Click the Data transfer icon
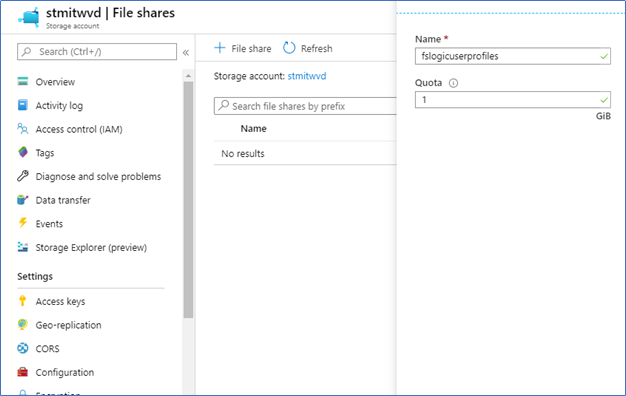626x396 pixels. (x=23, y=200)
